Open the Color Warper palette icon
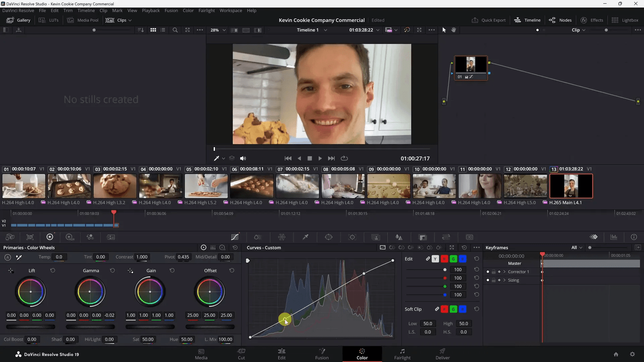644x362 pixels. point(282,237)
